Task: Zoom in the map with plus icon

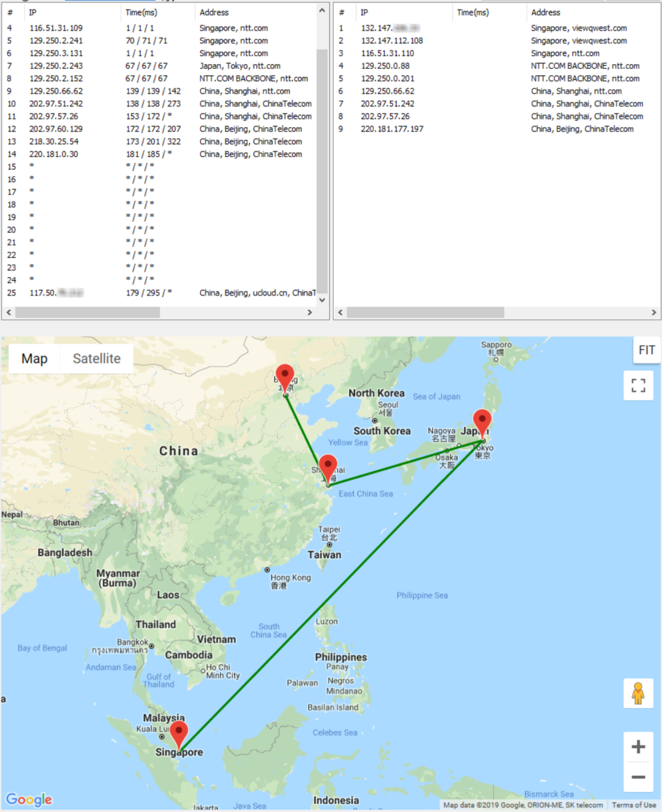Action: coord(638,747)
